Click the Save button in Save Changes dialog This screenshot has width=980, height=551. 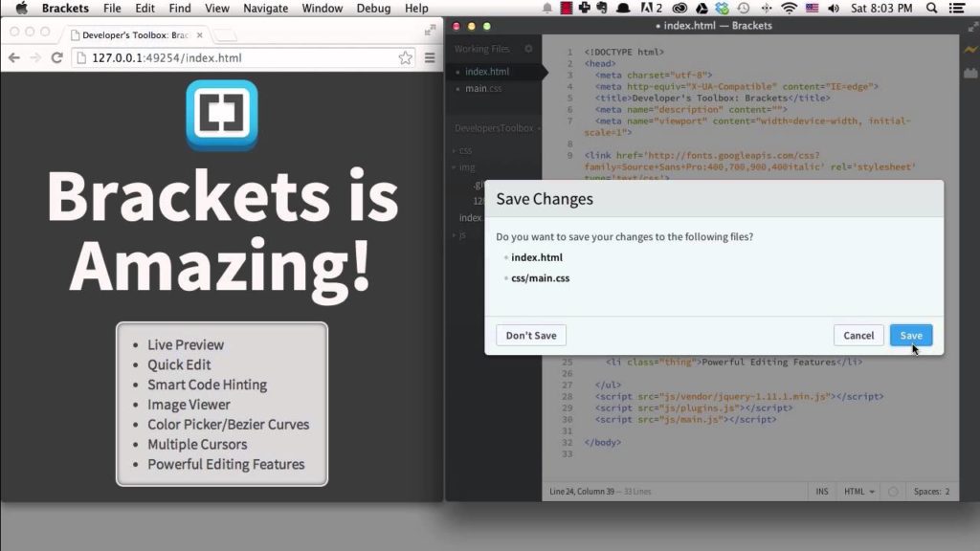[x=911, y=336]
